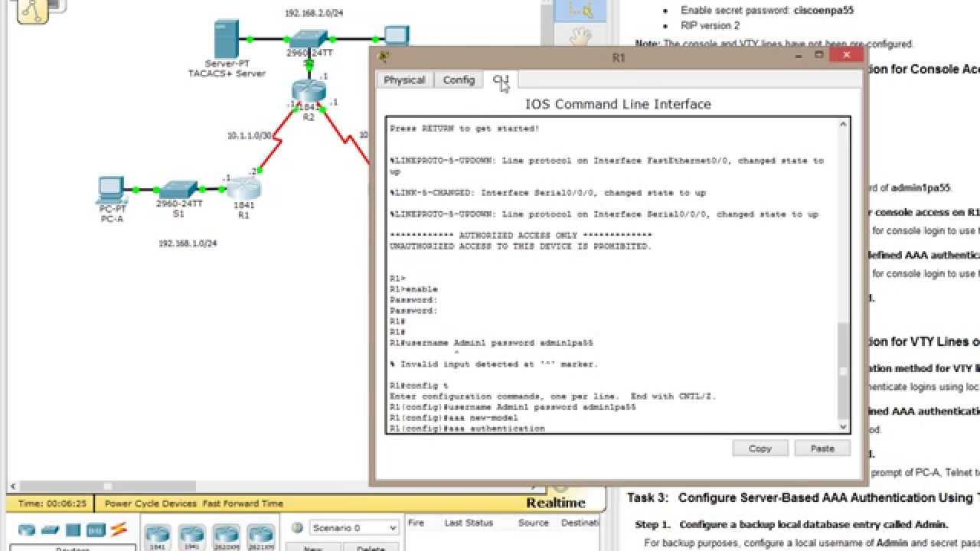Open the CLI tab
This screenshot has width=980, height=551.
[x=501, y=79]
